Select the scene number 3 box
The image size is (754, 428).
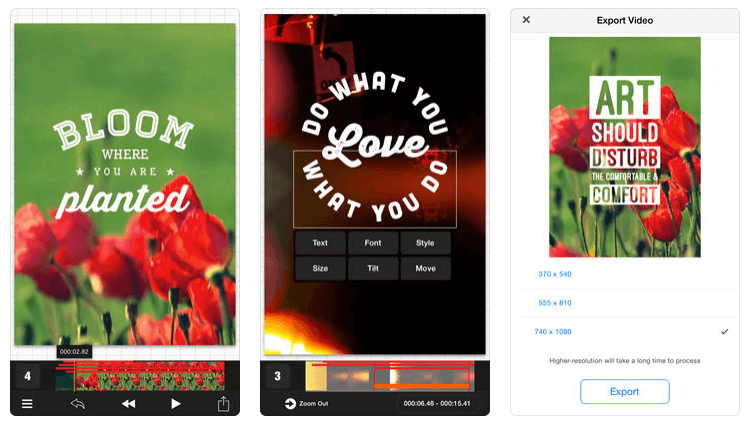point(277,376)
